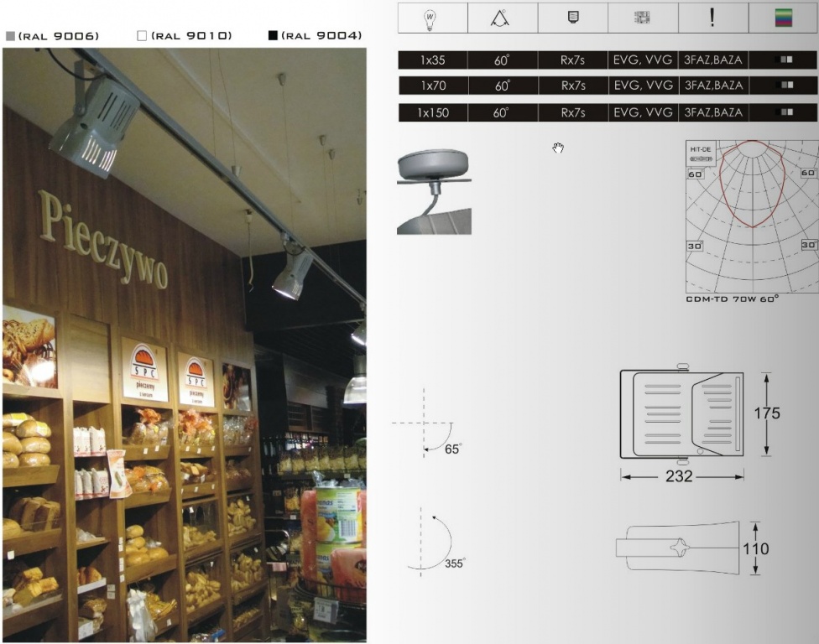Viewport: 819px width, 644px height.
Task: Click the "175" height dimension
Action: point(767,413)
